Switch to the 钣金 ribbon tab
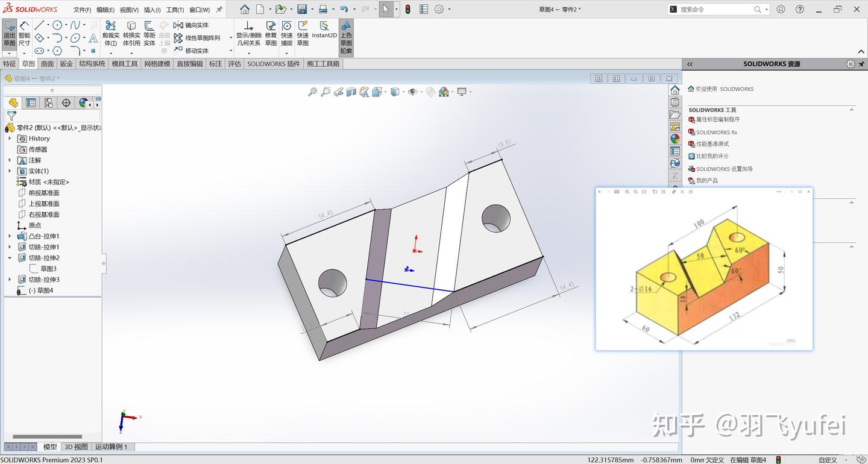The width and height of the screenshot is (868, 464). [66, 64]
